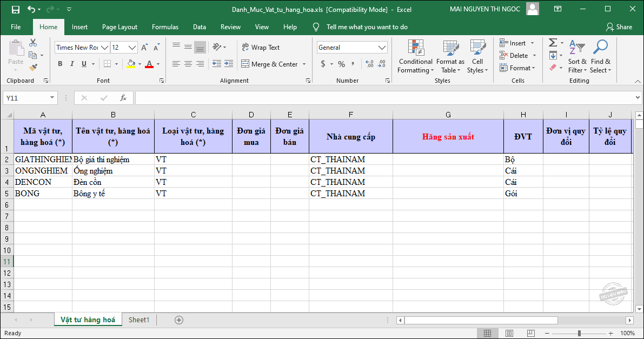Click the AutoSum sigma icon

553,43
